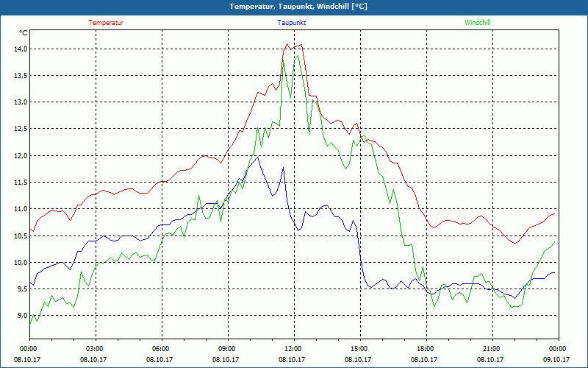Pick the 10,5 value on y-axis

[19, 236]
